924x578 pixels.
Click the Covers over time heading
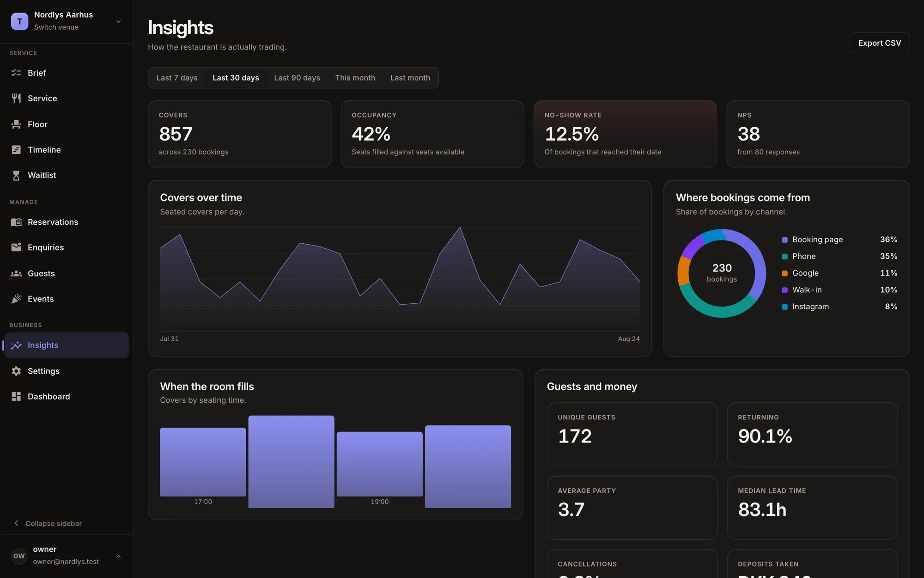pyautogui.click(x=201, y=197)
